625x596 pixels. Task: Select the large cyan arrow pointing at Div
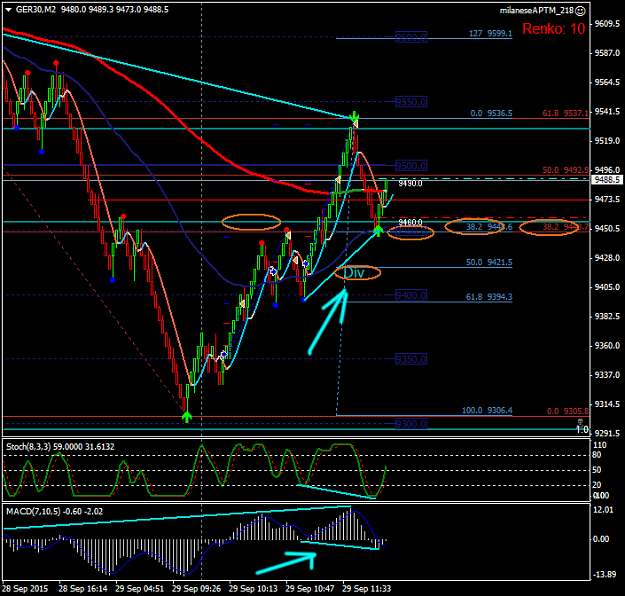point(328,322)
